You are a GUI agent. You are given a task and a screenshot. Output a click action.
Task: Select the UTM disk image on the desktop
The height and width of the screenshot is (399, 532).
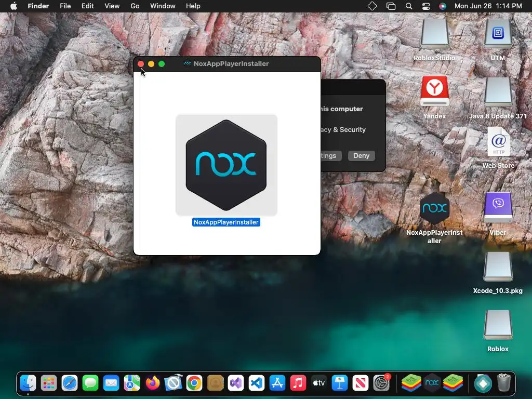coord(498,34)
